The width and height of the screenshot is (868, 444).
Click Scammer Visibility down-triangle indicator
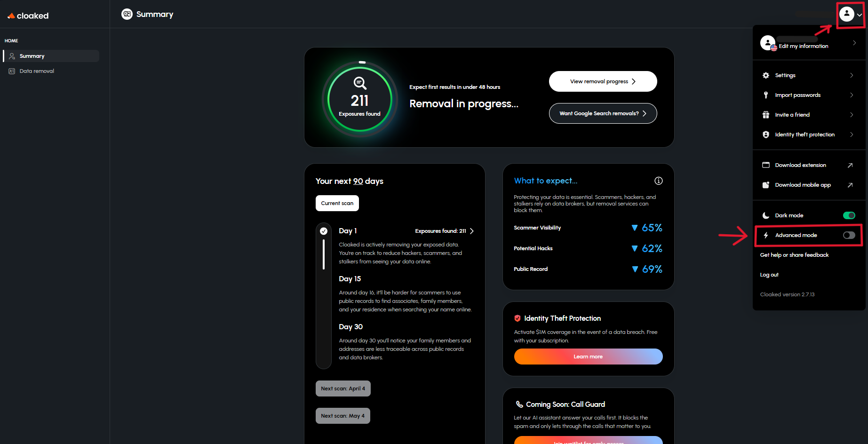[635, 228]
